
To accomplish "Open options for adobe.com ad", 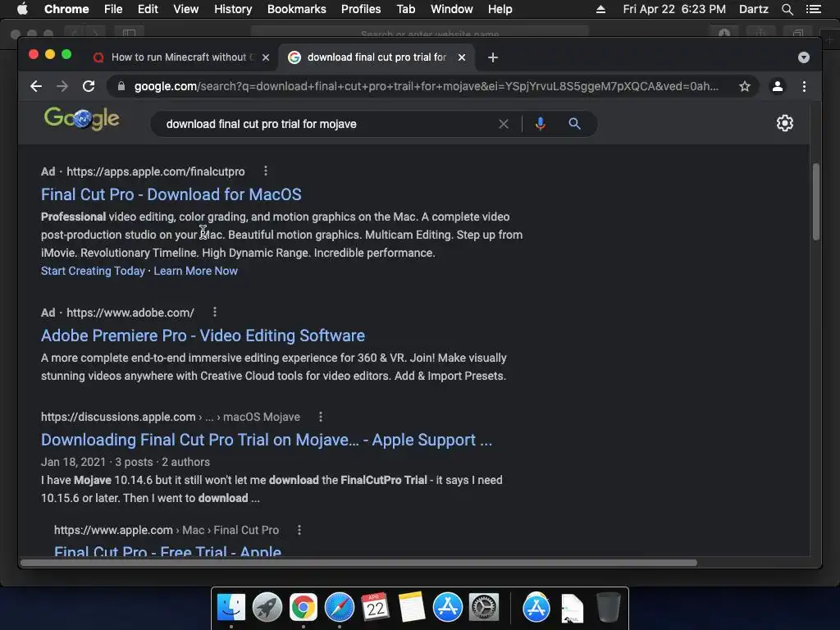I will (215, 312).
